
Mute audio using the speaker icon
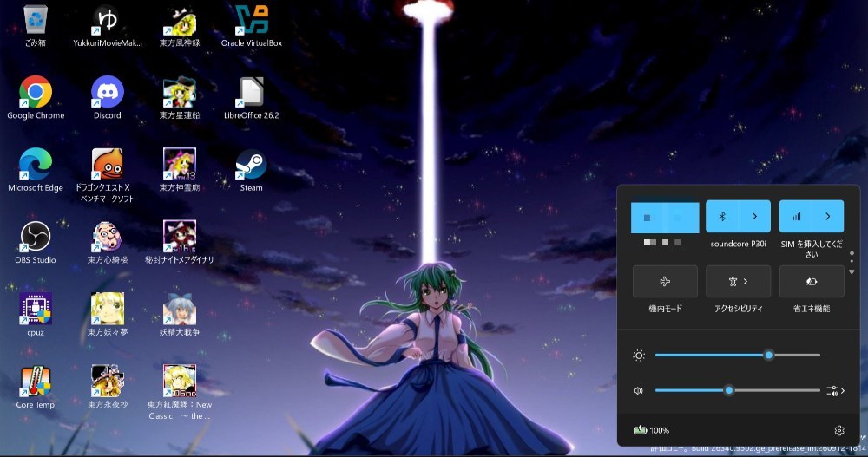[638, 390]
